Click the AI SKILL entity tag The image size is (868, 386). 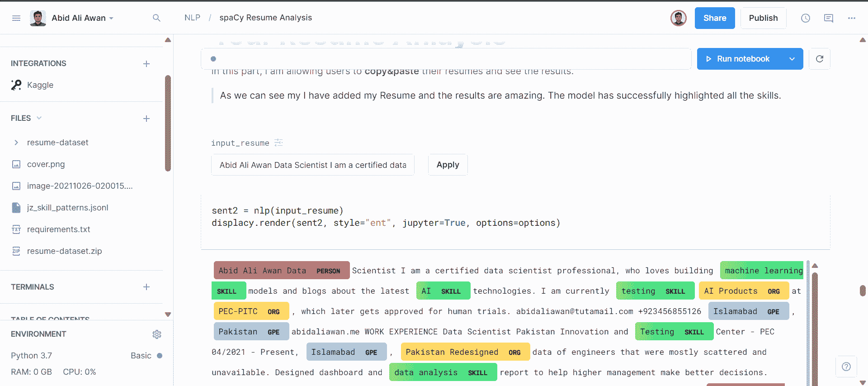tap(443, 291)
